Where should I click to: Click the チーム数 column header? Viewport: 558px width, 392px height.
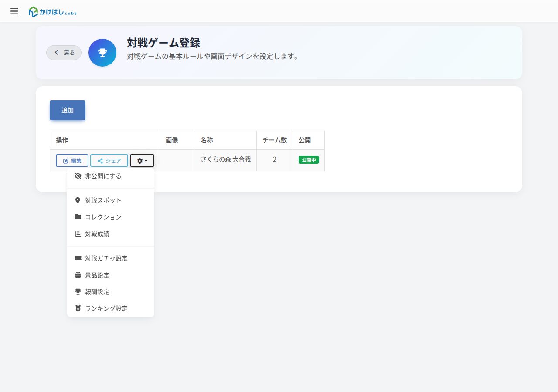pyautogui.click(x=275, y=140)
